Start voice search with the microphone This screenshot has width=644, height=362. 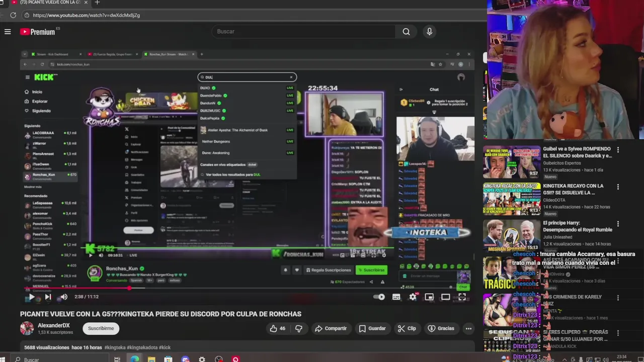(429, 32)
